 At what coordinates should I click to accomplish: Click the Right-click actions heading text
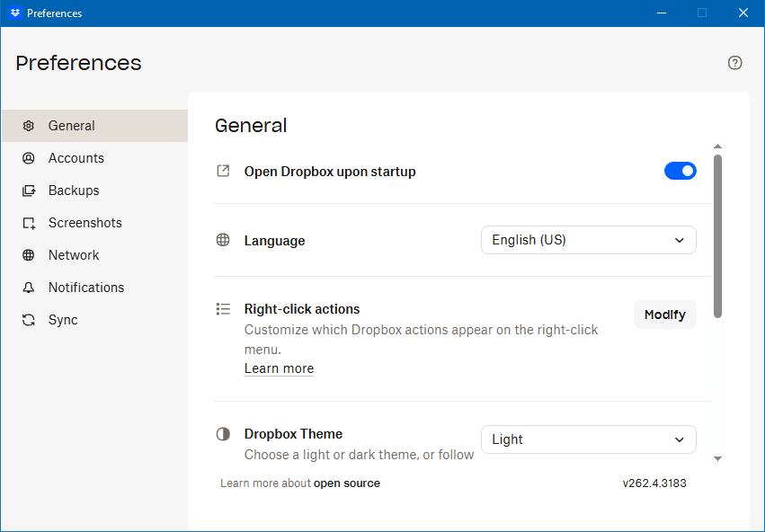point(302,309)
